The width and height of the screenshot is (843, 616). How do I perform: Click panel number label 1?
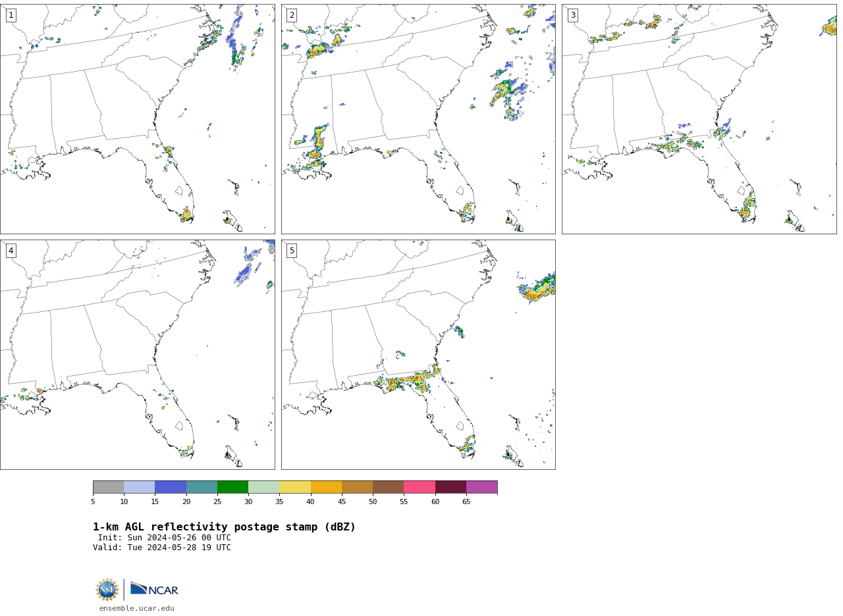[11, 15]
